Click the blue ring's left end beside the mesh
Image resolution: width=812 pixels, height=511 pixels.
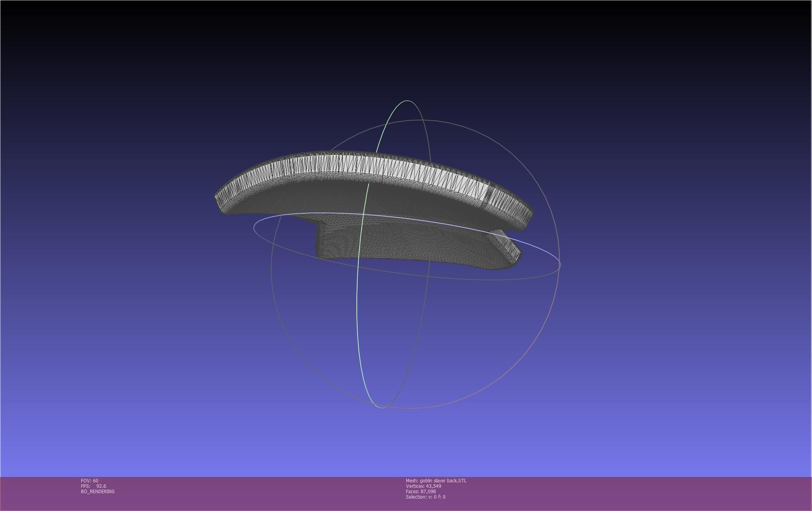[x=255, y=228]
